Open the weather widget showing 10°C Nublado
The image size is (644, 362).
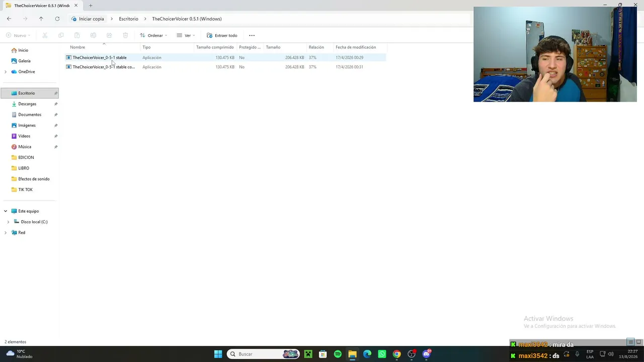pyautogui.click(x=19, y=354)
